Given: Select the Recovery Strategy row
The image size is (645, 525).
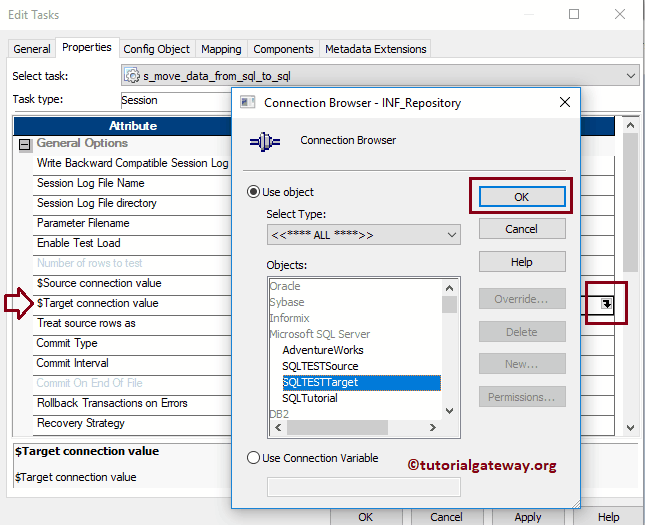Looking at the screenshot, I should (x=132, y=423).
